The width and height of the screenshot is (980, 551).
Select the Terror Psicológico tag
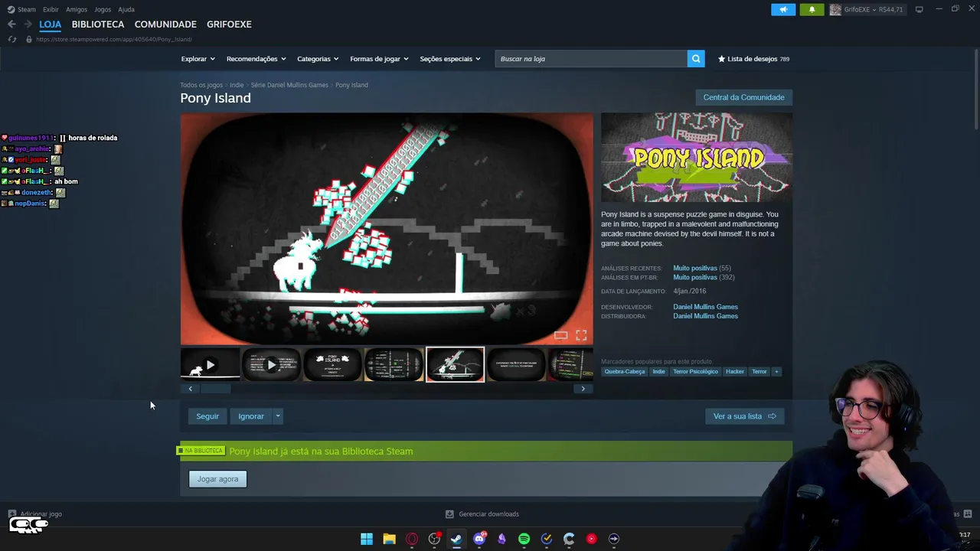click(x=695, y=372)
